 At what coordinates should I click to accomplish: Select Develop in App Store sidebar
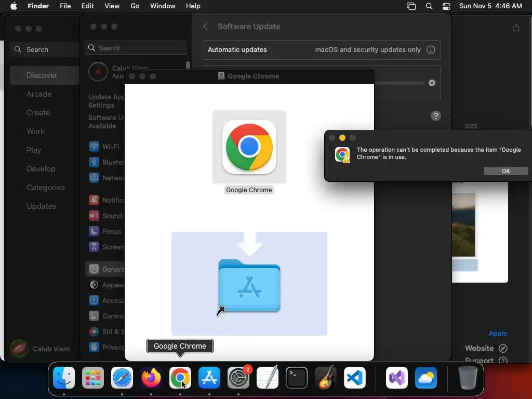click(x=41, y=169)
